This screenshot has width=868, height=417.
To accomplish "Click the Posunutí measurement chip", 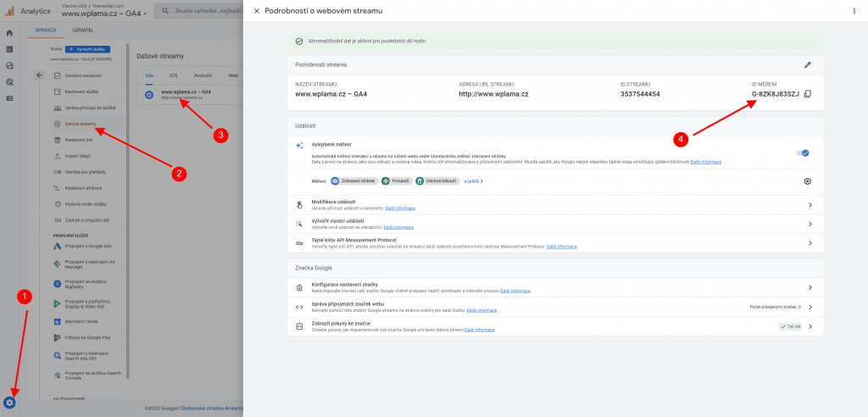I will 397,181.
